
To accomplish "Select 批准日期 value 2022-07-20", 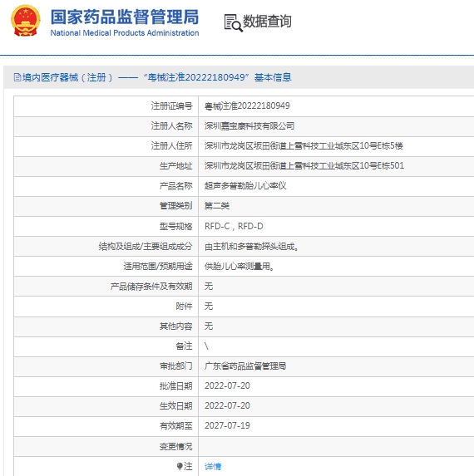I will point(227,385).
